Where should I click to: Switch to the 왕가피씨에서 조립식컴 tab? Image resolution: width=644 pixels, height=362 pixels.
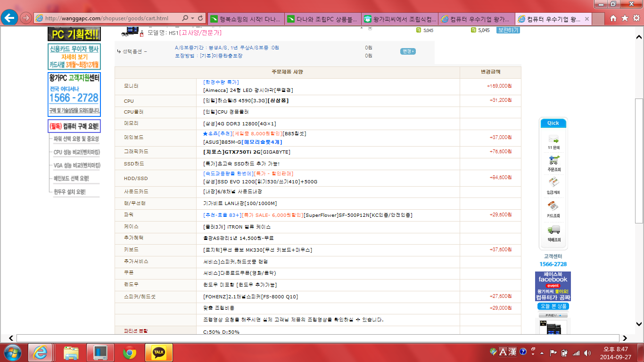400,19
